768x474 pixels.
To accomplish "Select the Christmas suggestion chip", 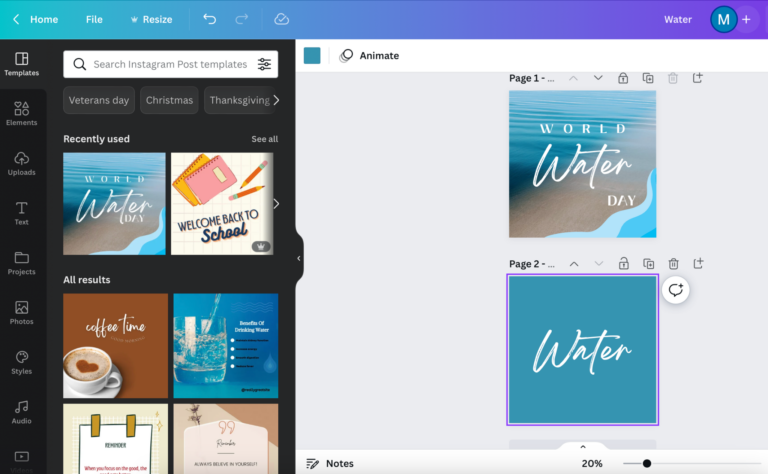I will click(x=169, y=100).
